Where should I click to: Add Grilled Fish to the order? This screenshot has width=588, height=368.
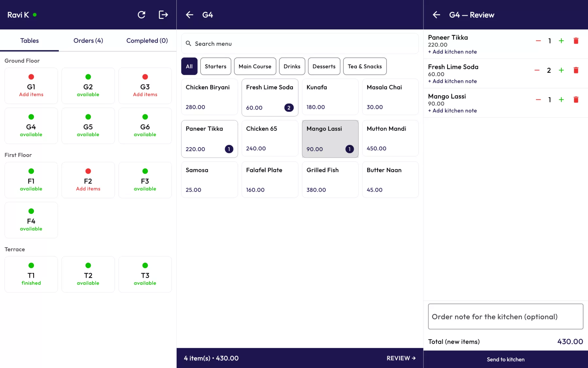[330, 180]
